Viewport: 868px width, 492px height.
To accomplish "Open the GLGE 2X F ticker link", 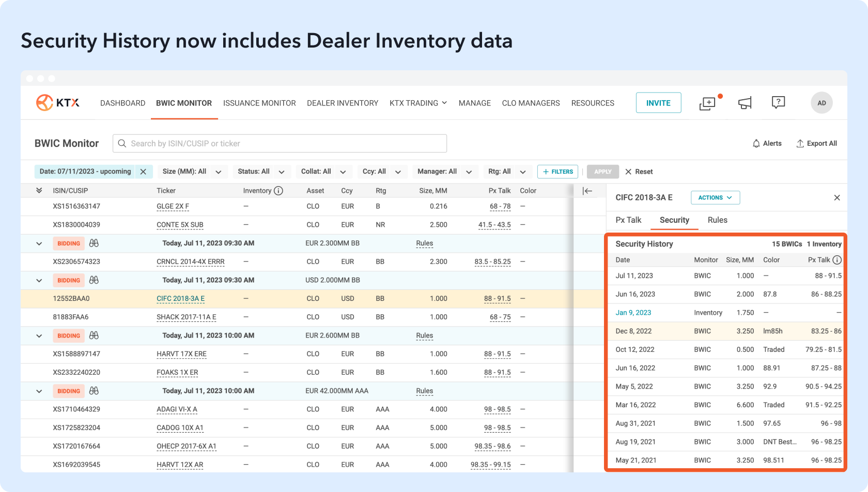I will [173, 206].
